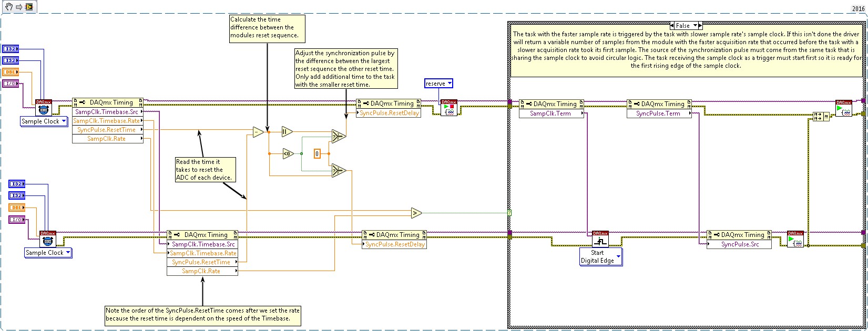Expand the Start Digital Edge selector
The height and width of the screenshot is (331, 868).
pyautogui.click(x=618, y=257)
